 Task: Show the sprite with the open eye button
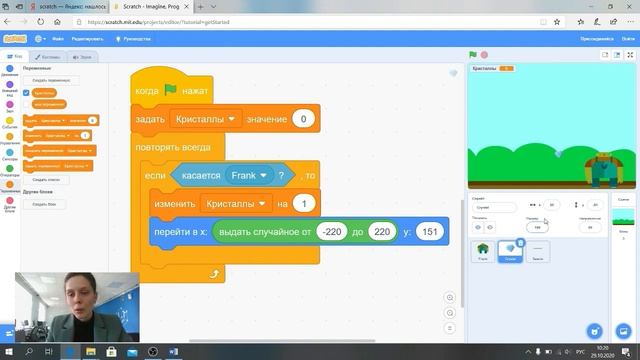478,227
